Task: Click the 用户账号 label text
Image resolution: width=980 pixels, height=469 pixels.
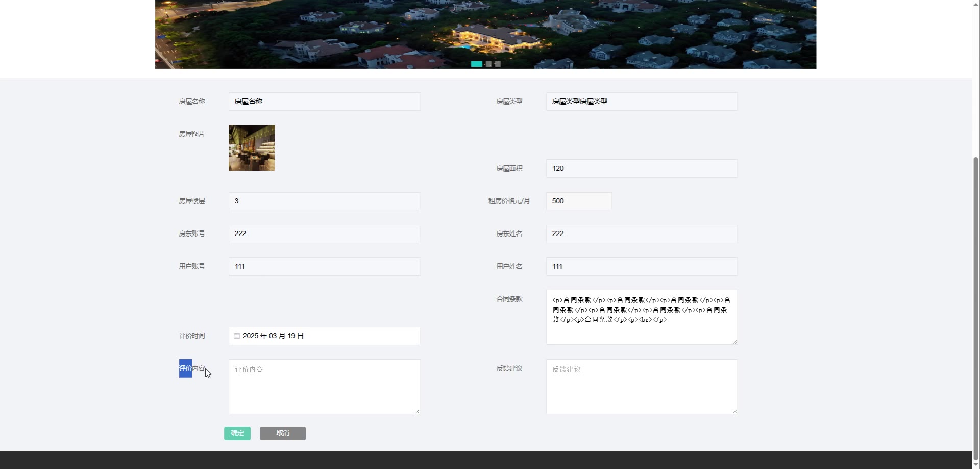Action: pyautogui.click(x=192, y=267)
